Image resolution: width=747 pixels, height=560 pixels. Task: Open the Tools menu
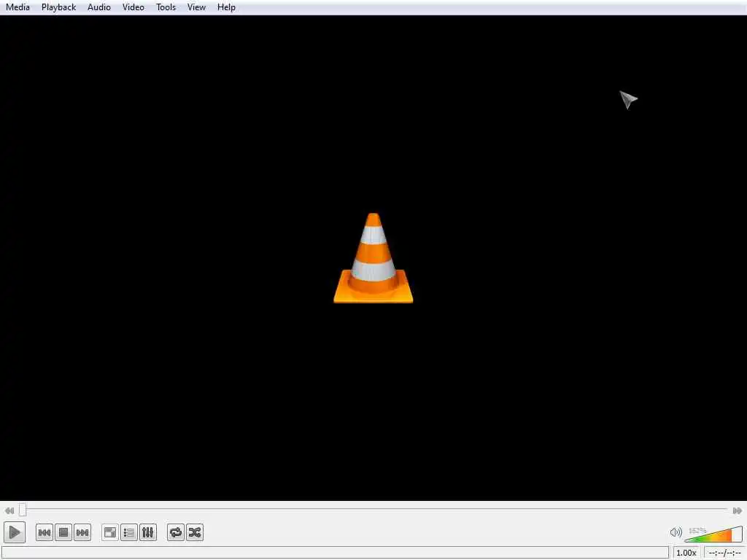[x=166, y=7]
